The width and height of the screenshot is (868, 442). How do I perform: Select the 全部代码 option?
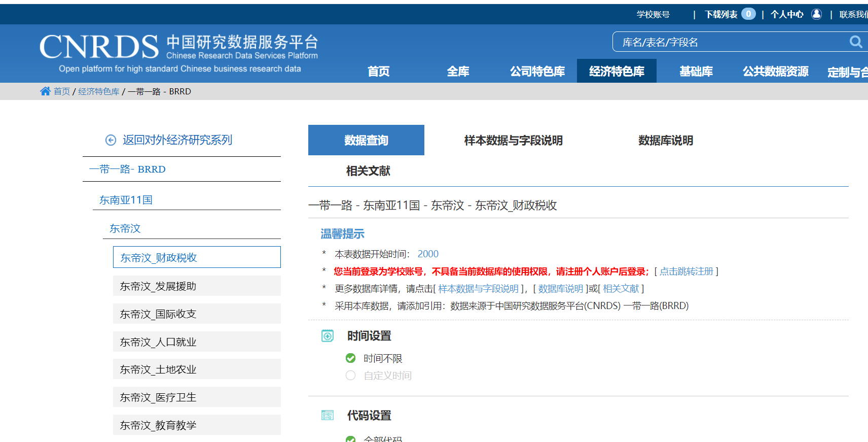click(x=350, y=439)
